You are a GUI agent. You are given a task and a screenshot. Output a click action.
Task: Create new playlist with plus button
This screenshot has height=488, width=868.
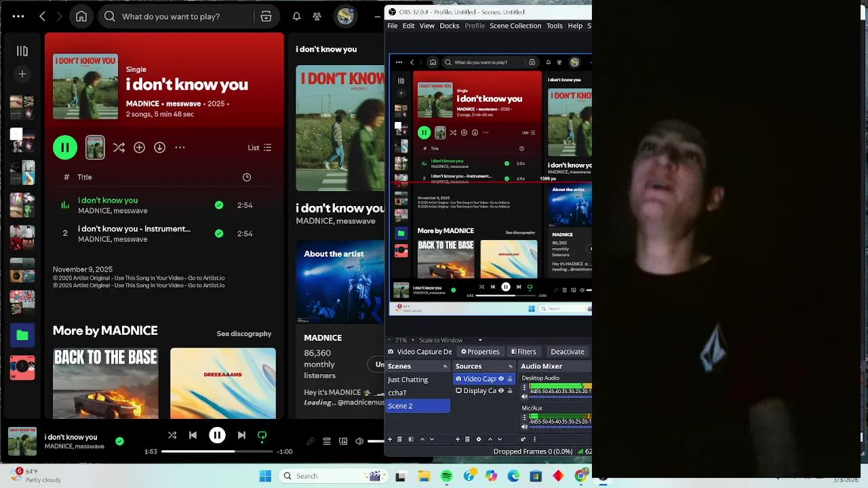(22, 74)
